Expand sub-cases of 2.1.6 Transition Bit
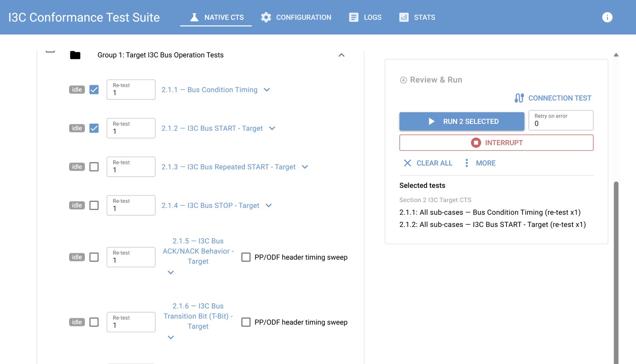Image resolution: width=636 pixels, height=364 pixels. 171,337
